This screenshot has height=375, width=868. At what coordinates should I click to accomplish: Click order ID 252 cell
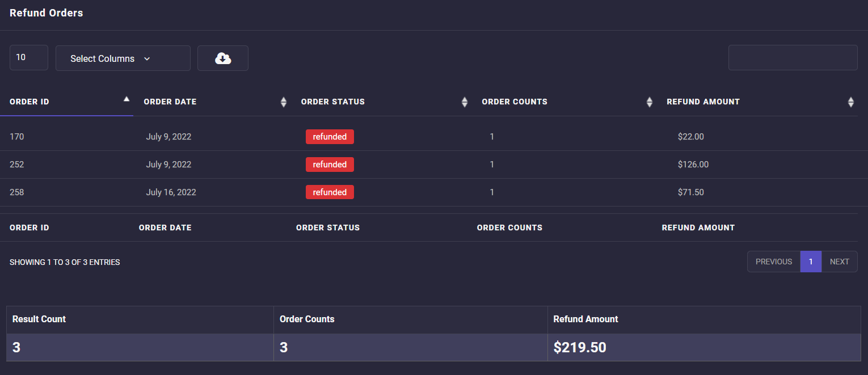(17, 165)
